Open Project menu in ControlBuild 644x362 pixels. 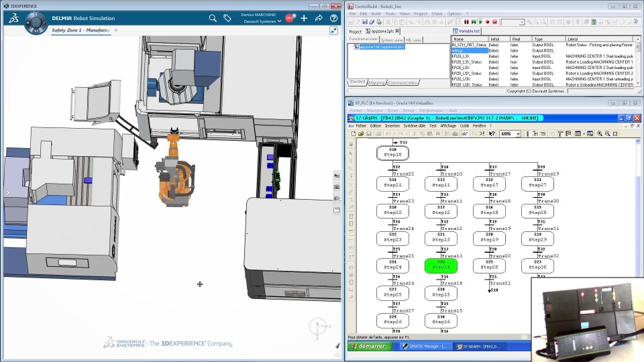coord(421,13)
